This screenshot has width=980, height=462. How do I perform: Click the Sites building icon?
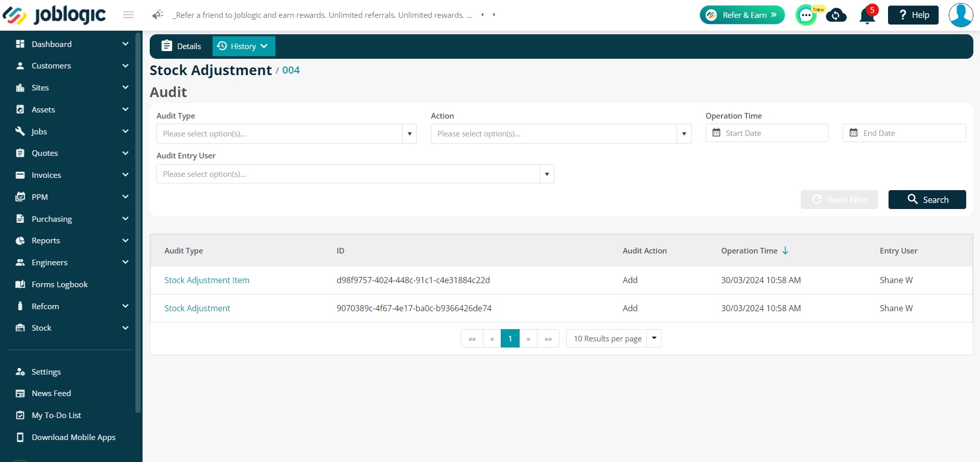click(x=20, y=87)
